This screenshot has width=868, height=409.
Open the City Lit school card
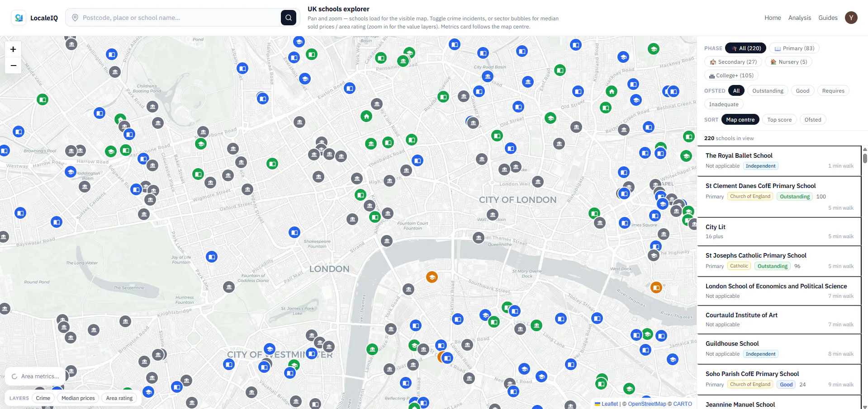(779, 231)
